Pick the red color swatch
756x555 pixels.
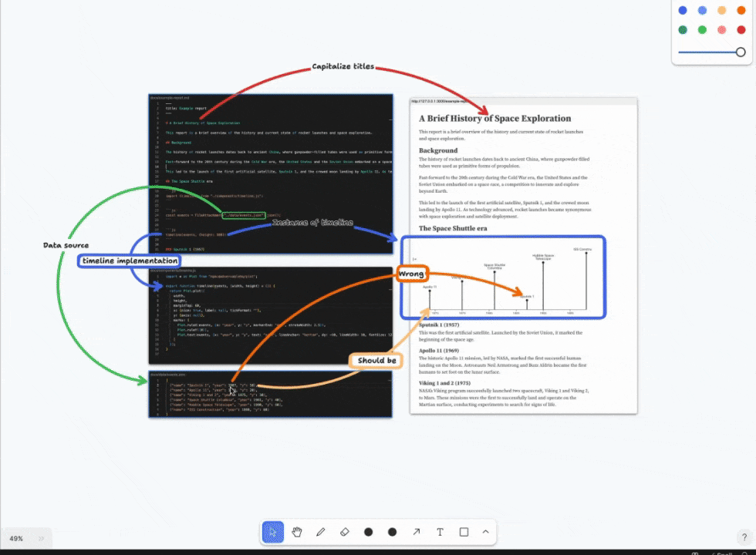741,30
